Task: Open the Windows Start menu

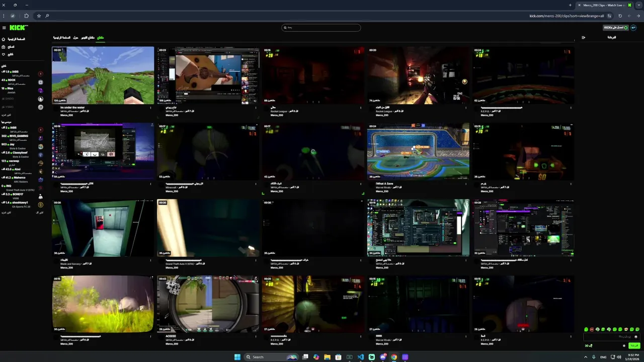Action: point(237,357)
